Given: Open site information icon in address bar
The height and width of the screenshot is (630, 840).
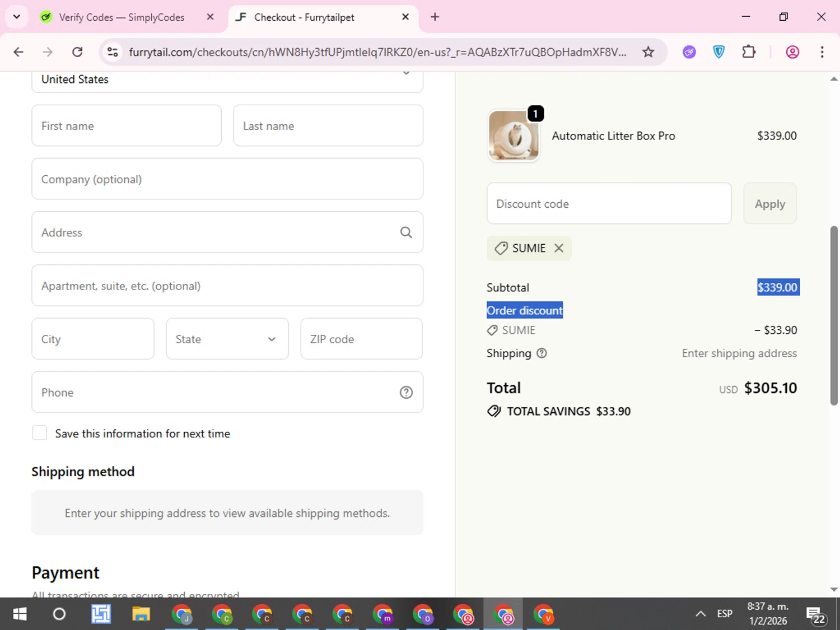Looking at the screenshot, I should 113,52.
